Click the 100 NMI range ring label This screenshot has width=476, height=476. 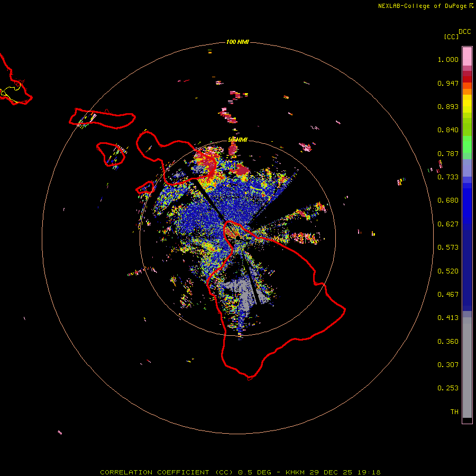(237, 42)
